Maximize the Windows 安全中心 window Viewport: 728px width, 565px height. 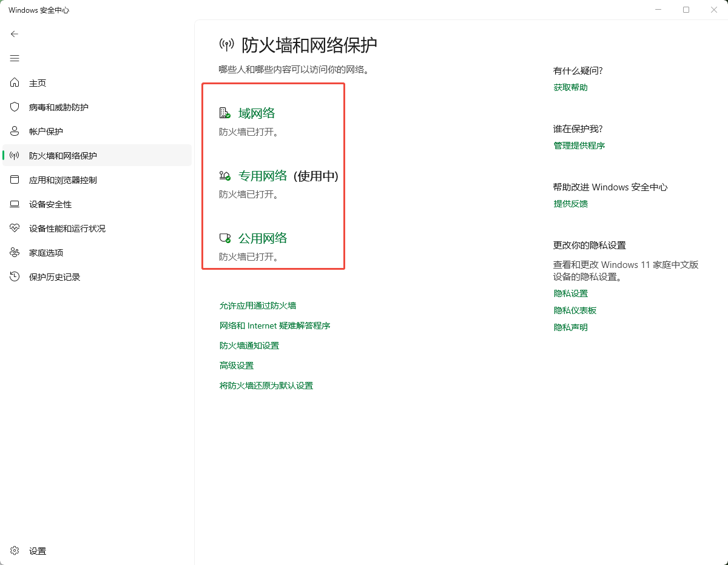[x=686, y=10]
